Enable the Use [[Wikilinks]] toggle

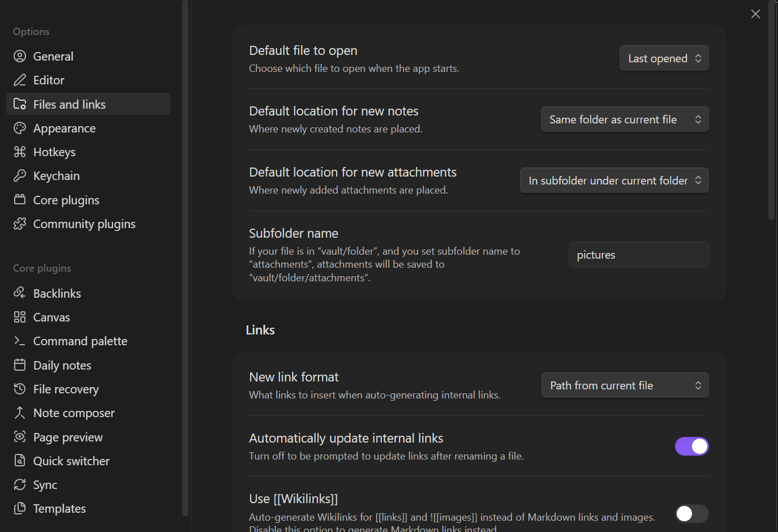click(x=691, y=513)
